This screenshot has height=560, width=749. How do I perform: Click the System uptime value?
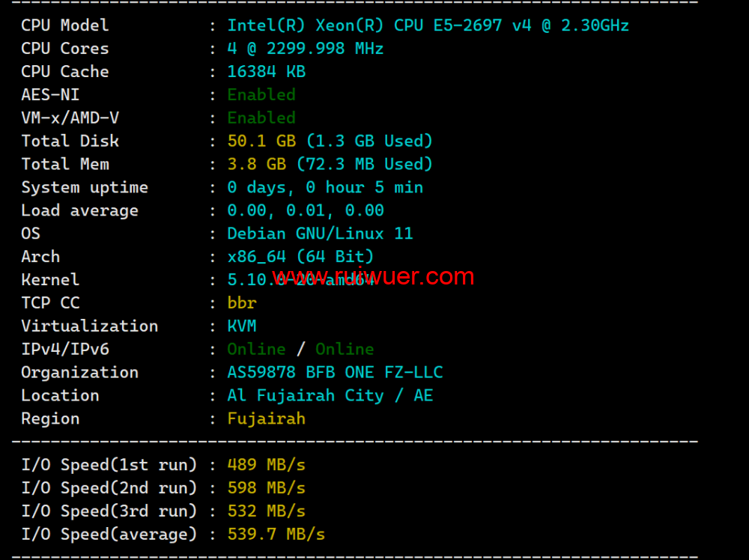(x=325, y=188)
